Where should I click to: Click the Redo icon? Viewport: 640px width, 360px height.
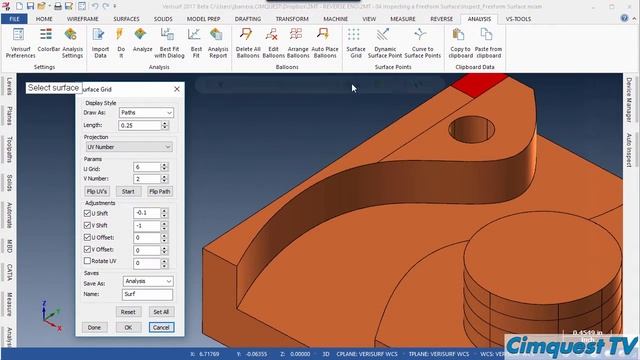(x=106, y=6)
